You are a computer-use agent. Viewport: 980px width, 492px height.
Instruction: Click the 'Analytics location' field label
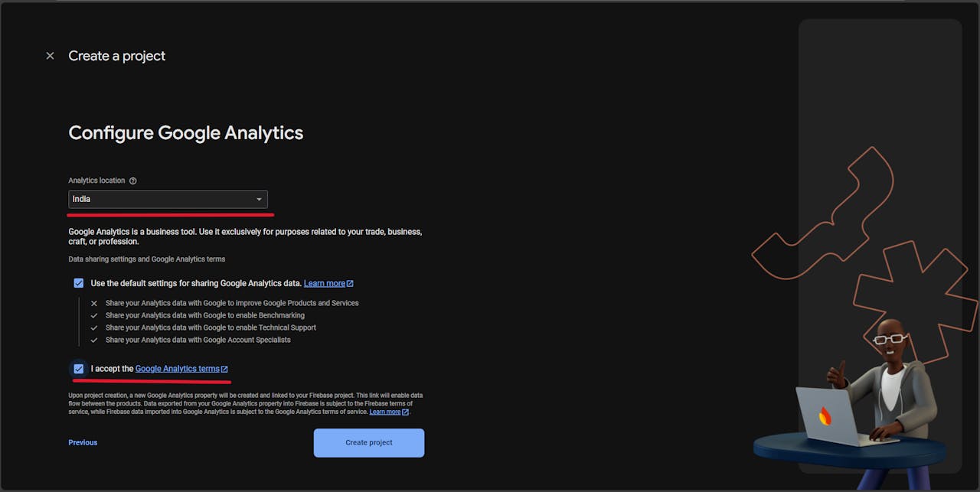96,181
